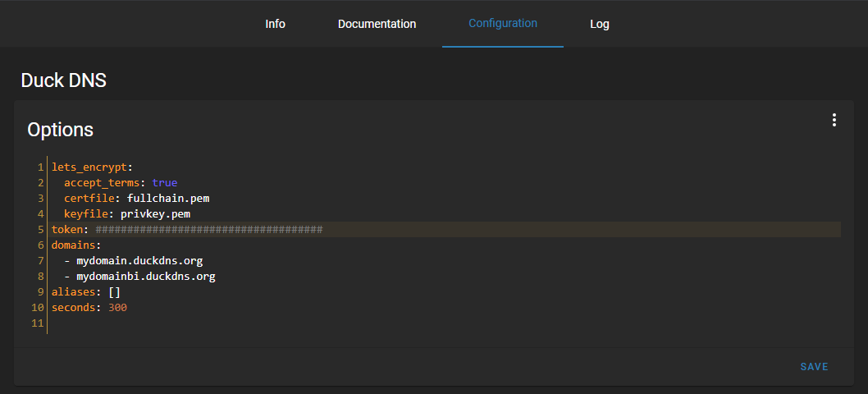Click the mydomain.duckdns.org entry
This screenshot has width=868, height=394.
click(x=139, y=260)
